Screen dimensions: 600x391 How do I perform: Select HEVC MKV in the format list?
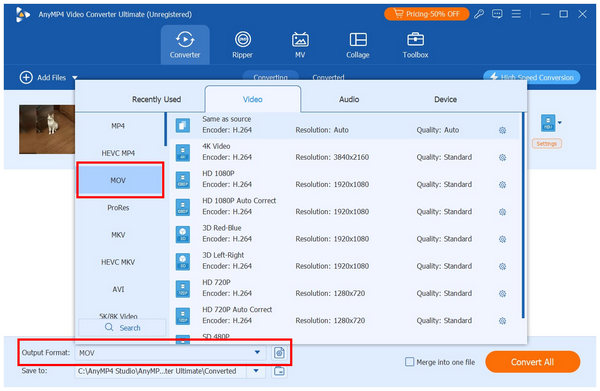118,262
